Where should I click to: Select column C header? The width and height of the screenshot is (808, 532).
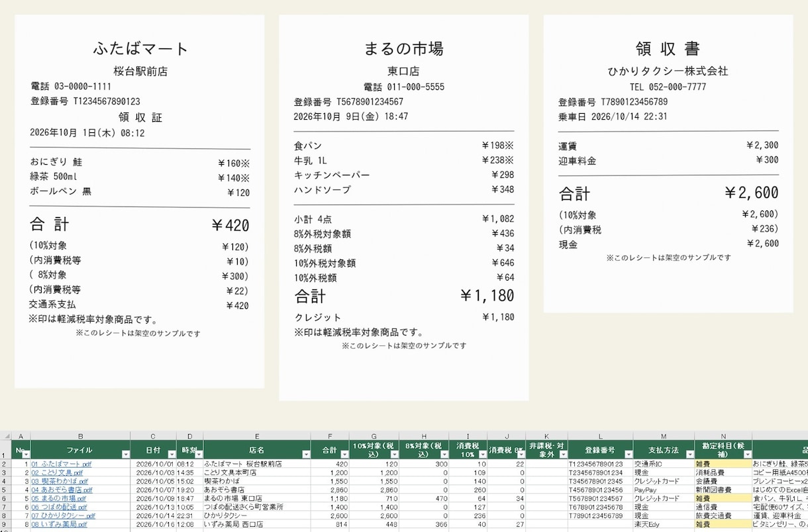tap(153, 435)
